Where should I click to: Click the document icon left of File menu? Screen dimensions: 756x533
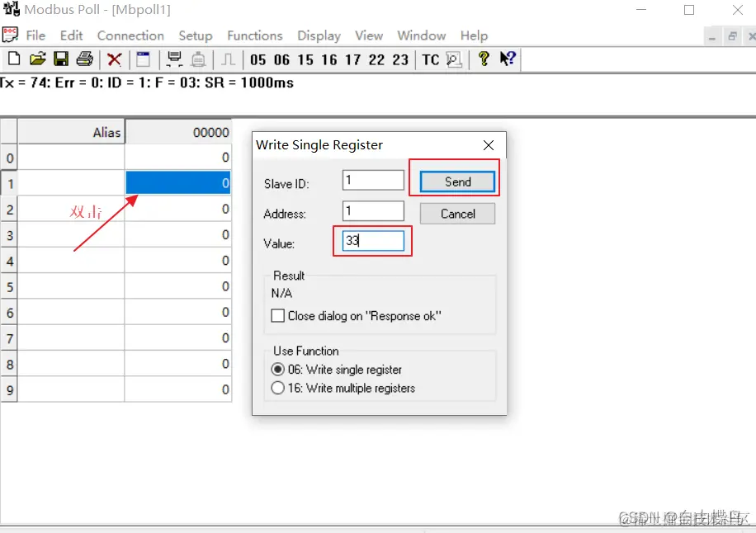point(10,35)
